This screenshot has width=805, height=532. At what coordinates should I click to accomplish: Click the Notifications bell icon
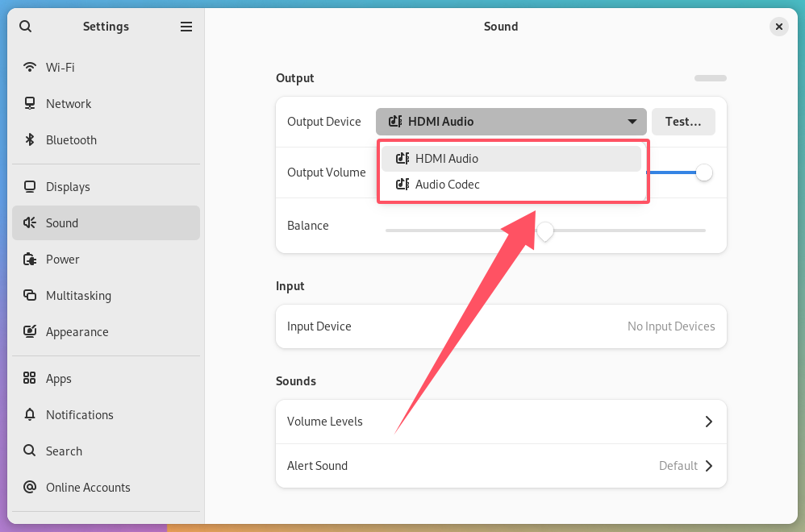pos(30,414)
